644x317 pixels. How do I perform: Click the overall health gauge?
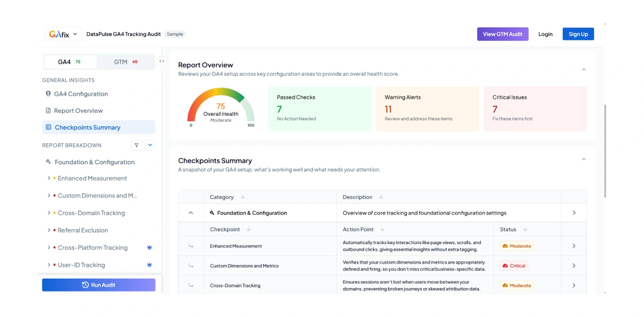point(221,107)
